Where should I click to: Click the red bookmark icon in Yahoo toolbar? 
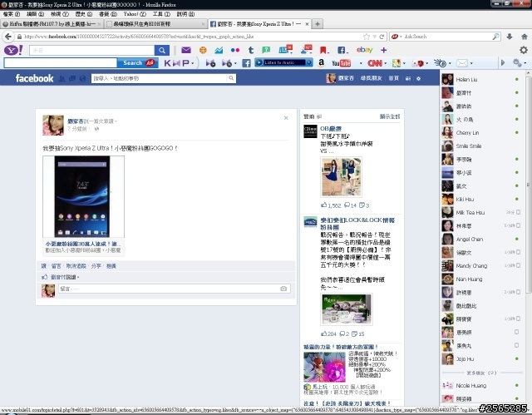point(323,50)
